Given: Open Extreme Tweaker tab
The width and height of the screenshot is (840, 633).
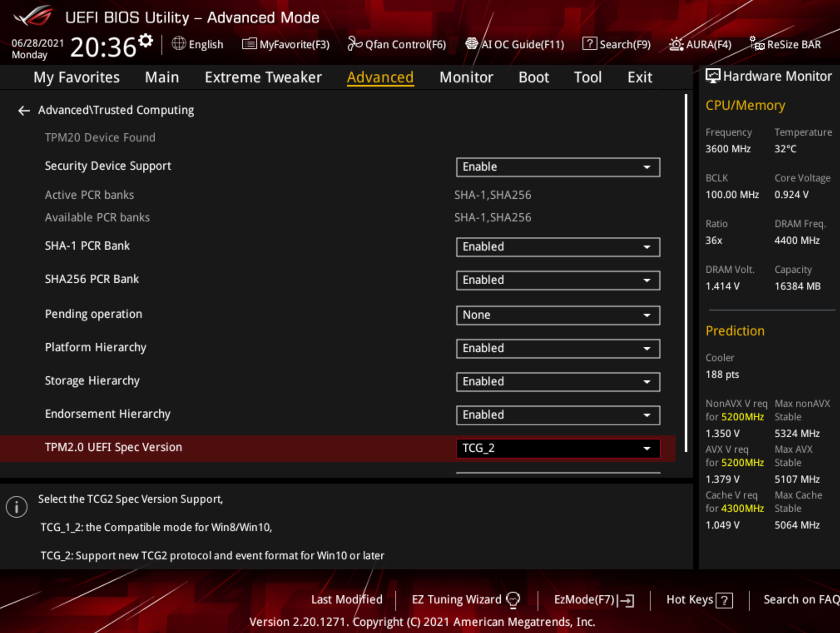Looking at the screenshot, I should pyautogui.click(x=263, y=77).
